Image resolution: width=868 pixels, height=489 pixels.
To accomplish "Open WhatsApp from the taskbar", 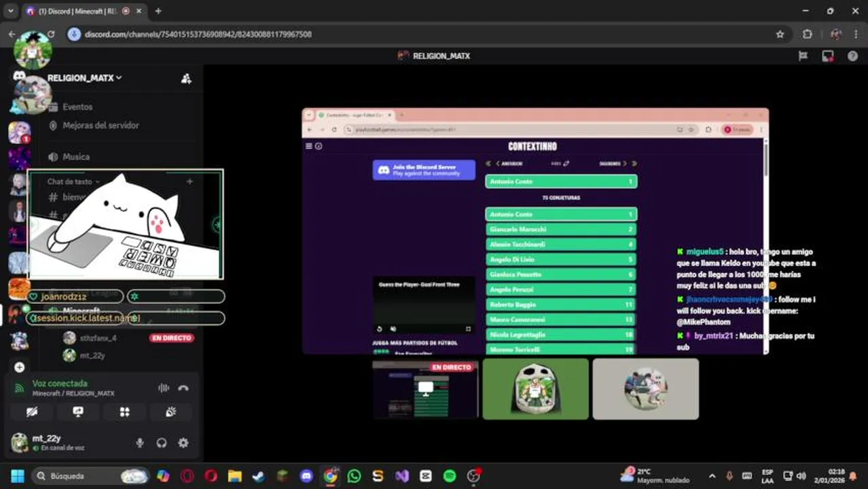I will [354, 476].
